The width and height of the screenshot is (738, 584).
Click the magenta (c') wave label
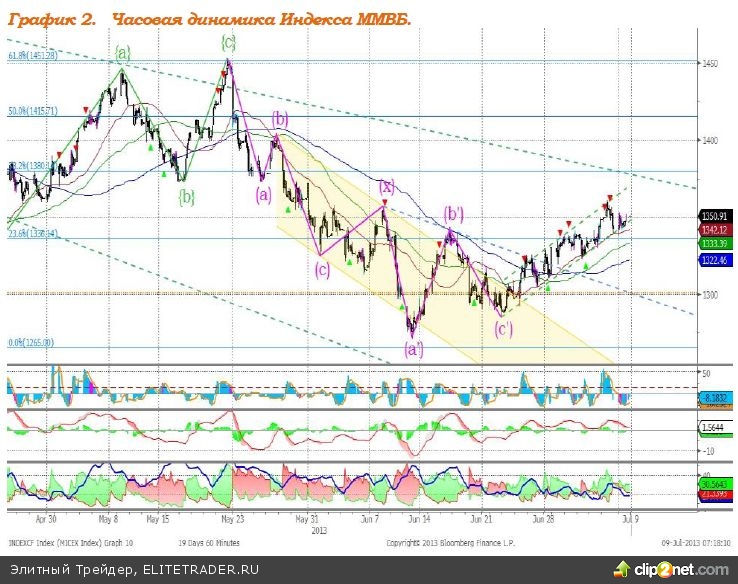pyautogui.click(x=503, y=328)
